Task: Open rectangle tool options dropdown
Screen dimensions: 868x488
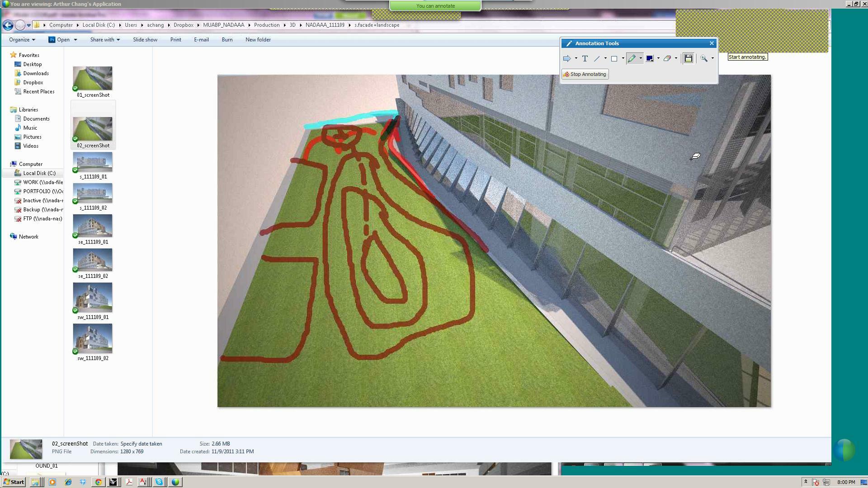Action: 623,58
